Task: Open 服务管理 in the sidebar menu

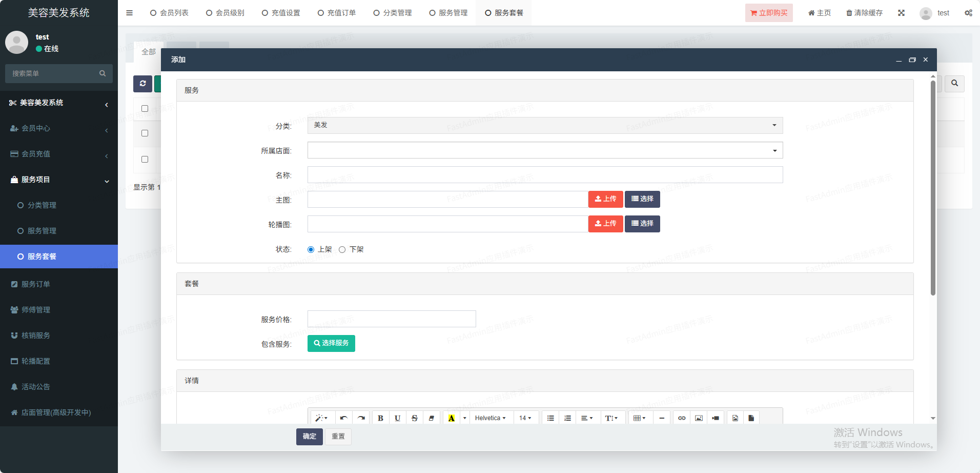Action: pyautogui.click(x=42, y=231)
